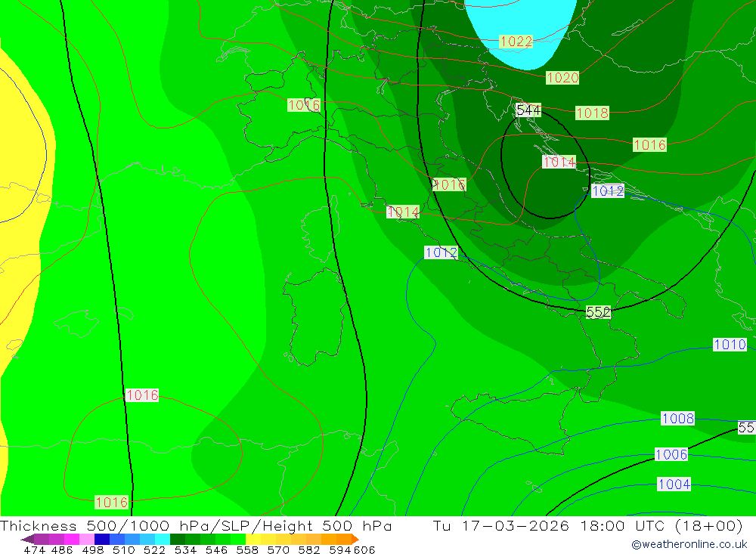The width and height of the screenshot is (756, 554).
Task: Click the dark purple arrow legend swatch
Action: pos(27,539)
